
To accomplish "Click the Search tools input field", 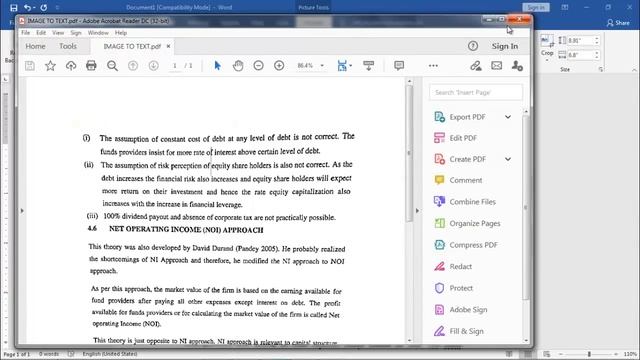I will (x=476, y=93).
